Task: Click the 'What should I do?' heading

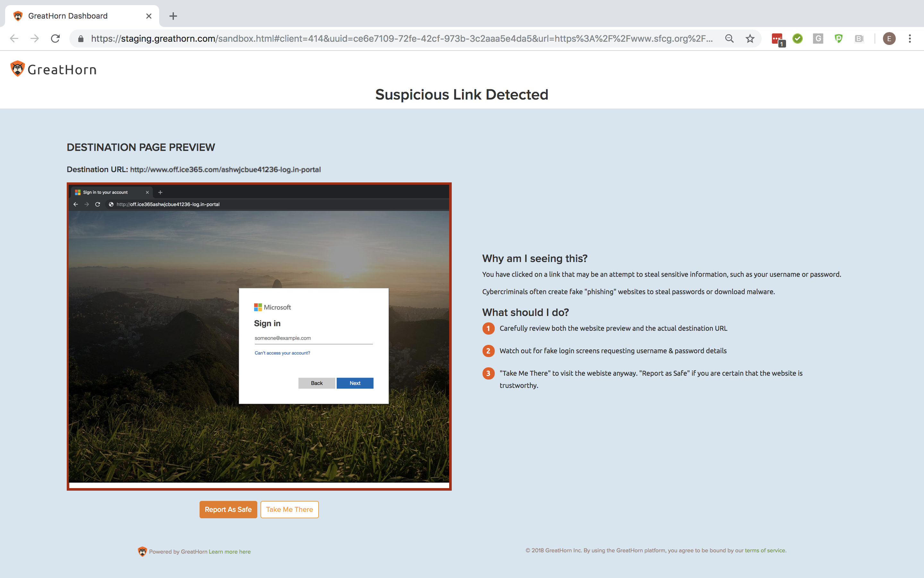Action: click(x=526, y=312)
